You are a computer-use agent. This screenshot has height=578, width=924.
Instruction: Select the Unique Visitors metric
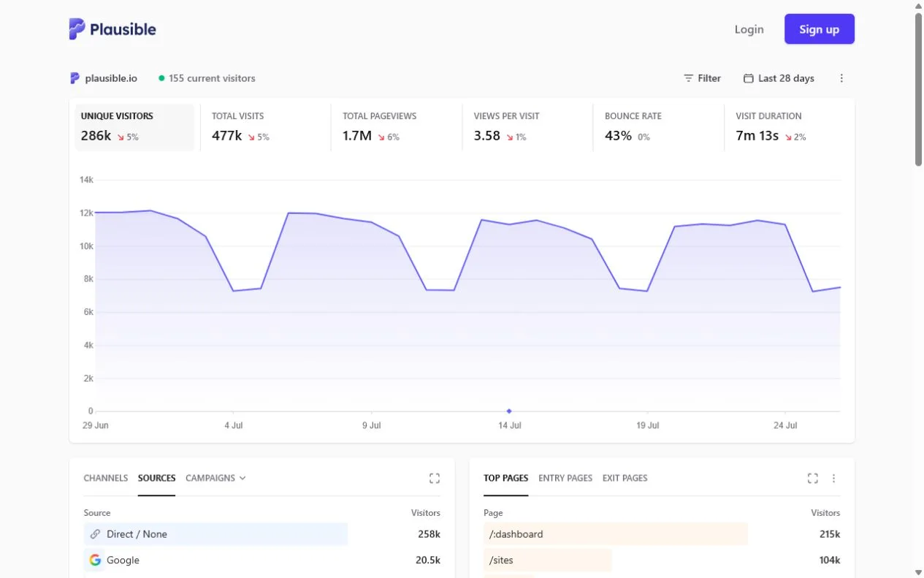(134, 127)
